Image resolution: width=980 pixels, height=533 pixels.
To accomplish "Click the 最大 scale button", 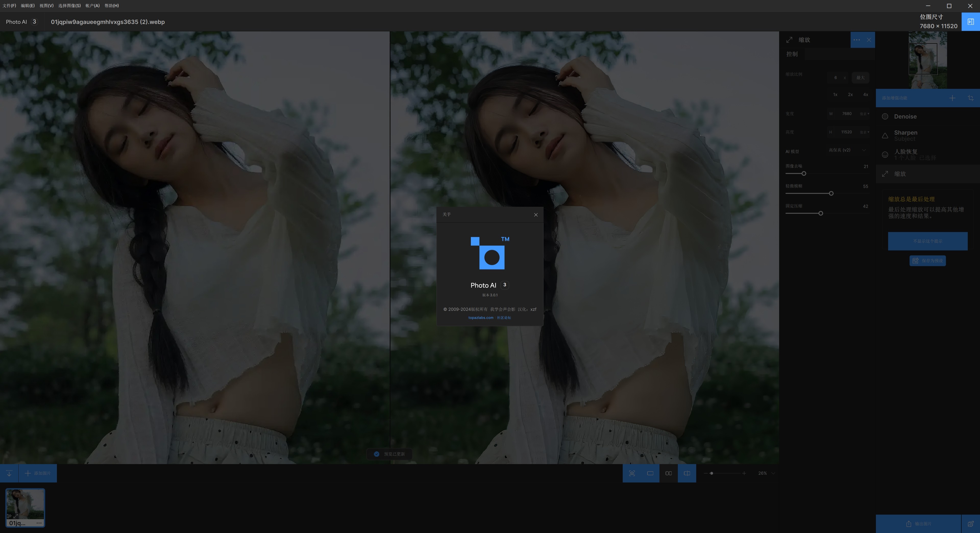I will 860,78.
